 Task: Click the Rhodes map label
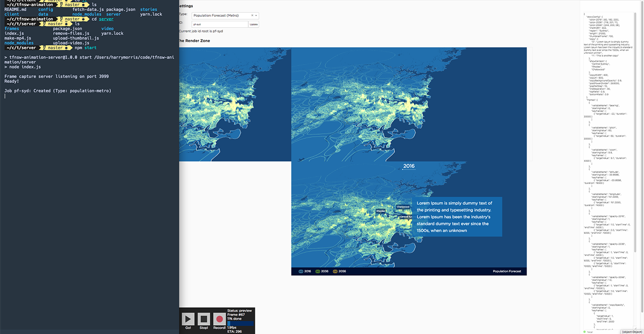[381, 211]
